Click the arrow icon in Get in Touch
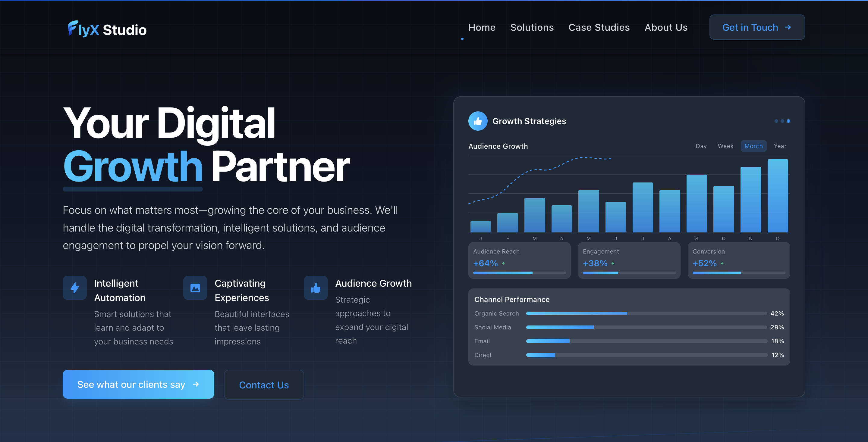The height and width of the screenshot is (442, 868). click(788, 27)
